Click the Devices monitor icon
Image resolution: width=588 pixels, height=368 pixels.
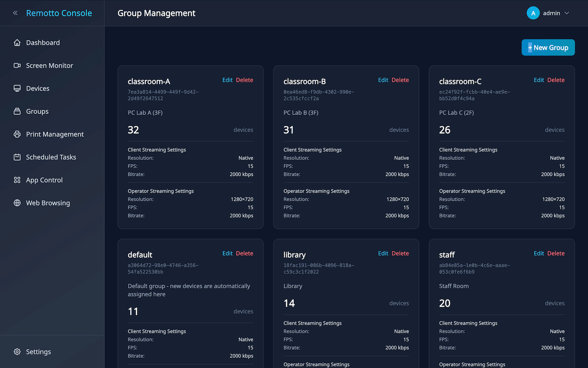tap(17, 88)
